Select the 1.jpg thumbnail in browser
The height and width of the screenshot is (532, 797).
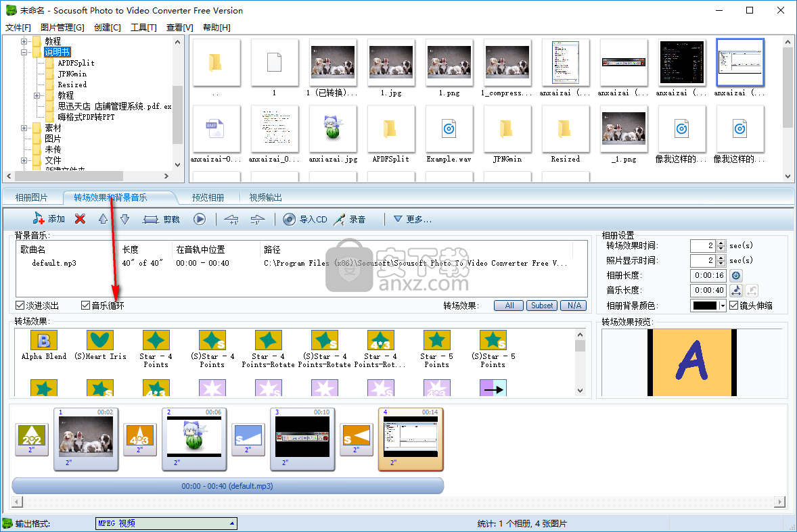tap(391, 68)
